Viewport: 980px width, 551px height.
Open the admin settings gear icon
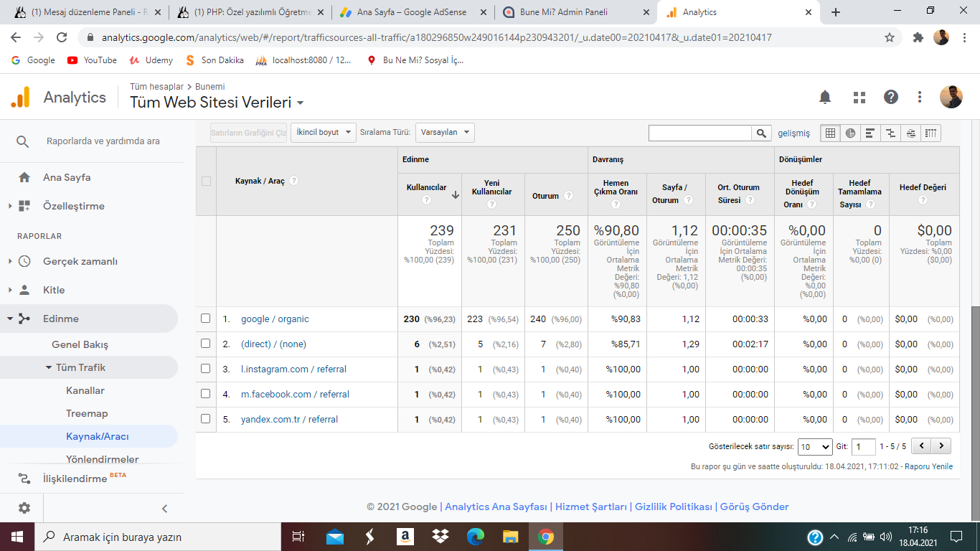24,508
